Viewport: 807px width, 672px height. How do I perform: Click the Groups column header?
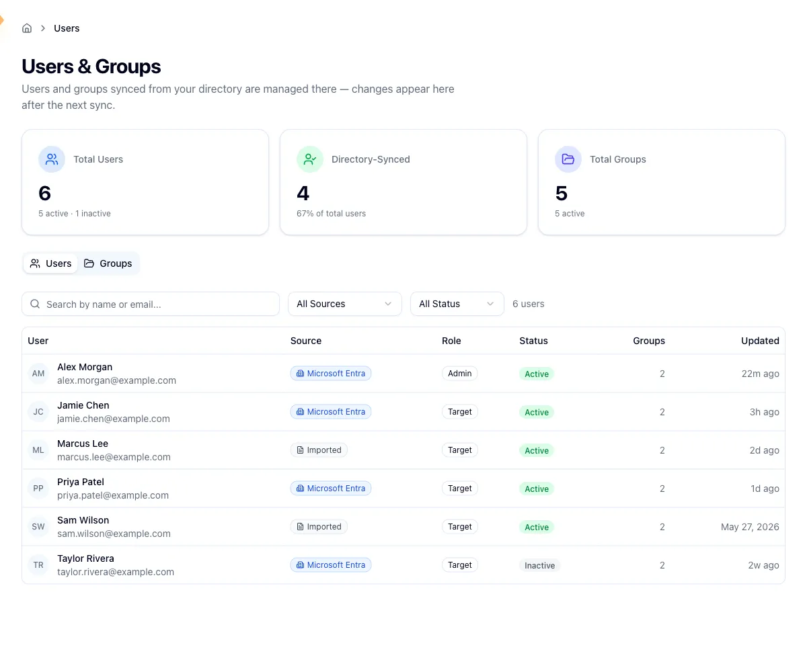point(649,341)
